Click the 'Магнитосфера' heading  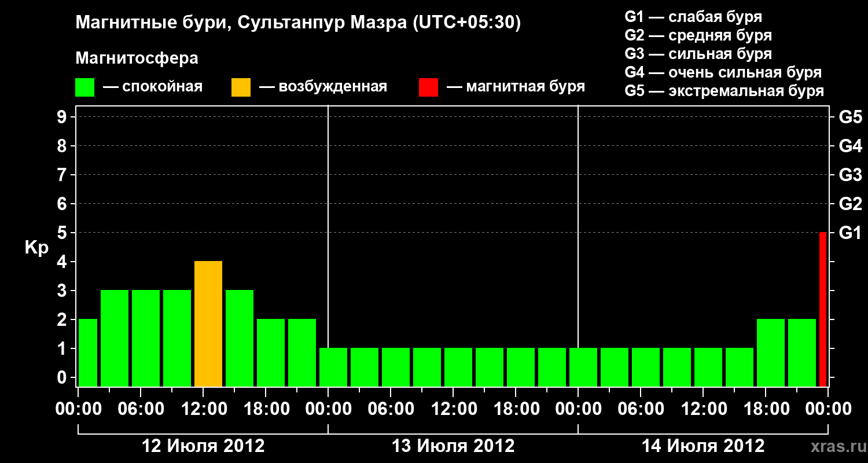click(137, 58)
